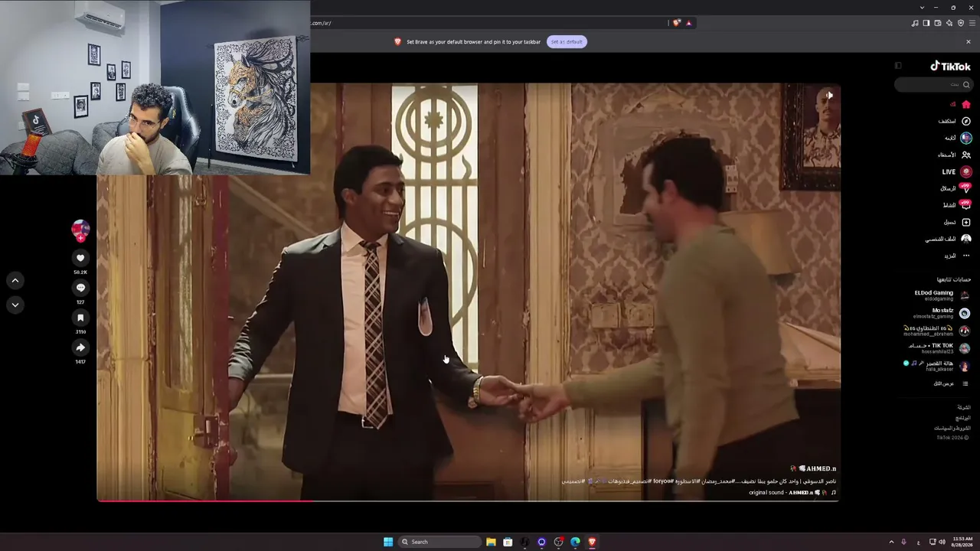Open the Explore page compass icon

tap(966, 121)
